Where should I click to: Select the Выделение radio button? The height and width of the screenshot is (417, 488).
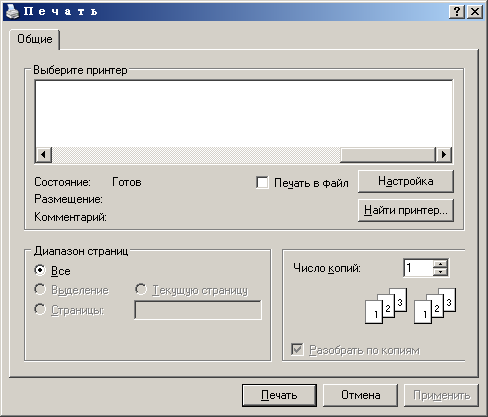(40, 289)
